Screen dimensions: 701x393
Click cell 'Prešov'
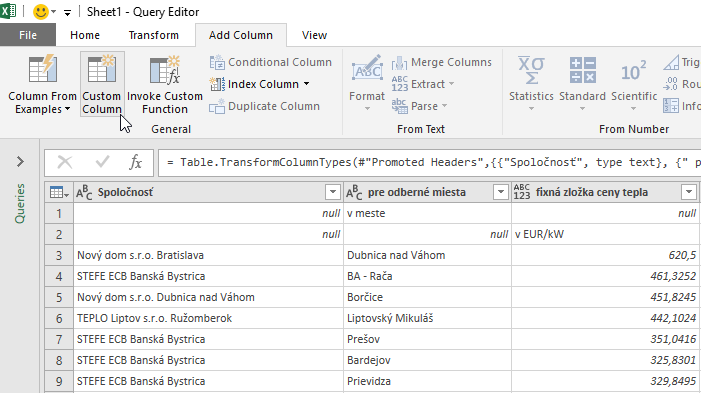point(427,339)
